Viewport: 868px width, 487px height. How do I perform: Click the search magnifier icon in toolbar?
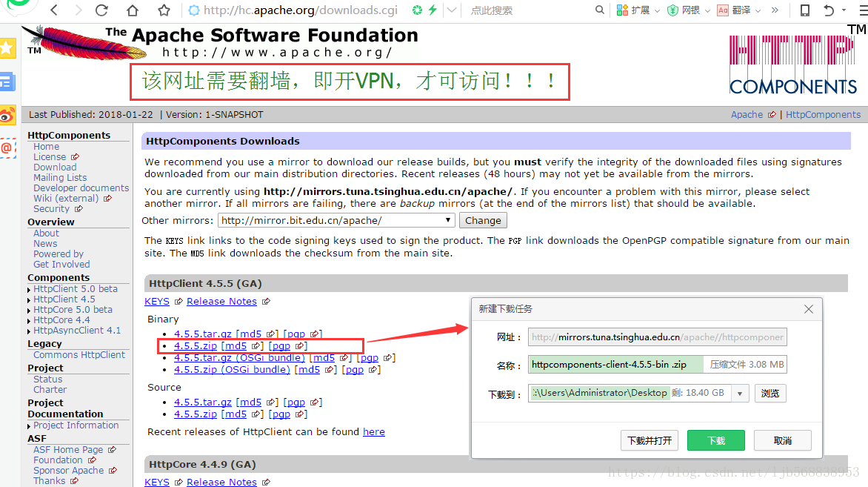(599, 10)
